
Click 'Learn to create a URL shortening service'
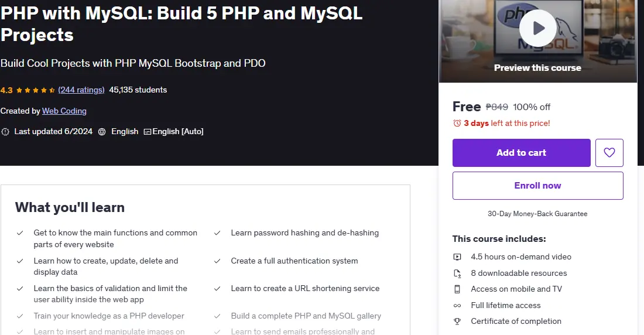tap(305, 289)
